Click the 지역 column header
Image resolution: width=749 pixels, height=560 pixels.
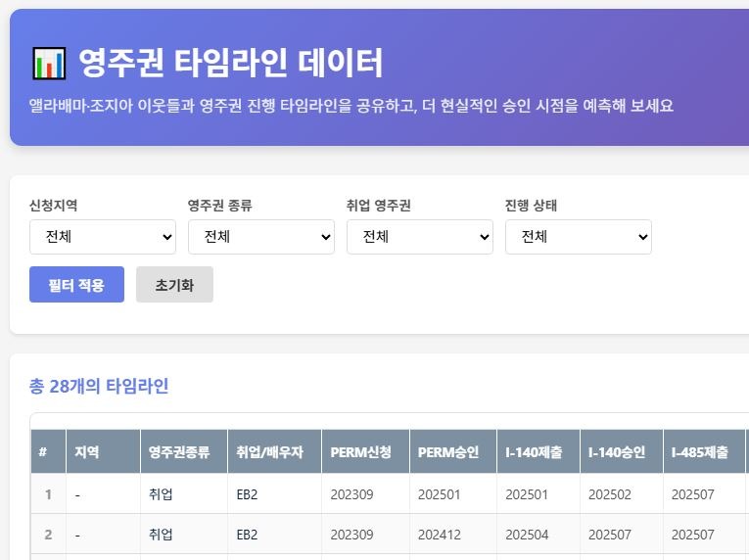(x=87, y=452)
